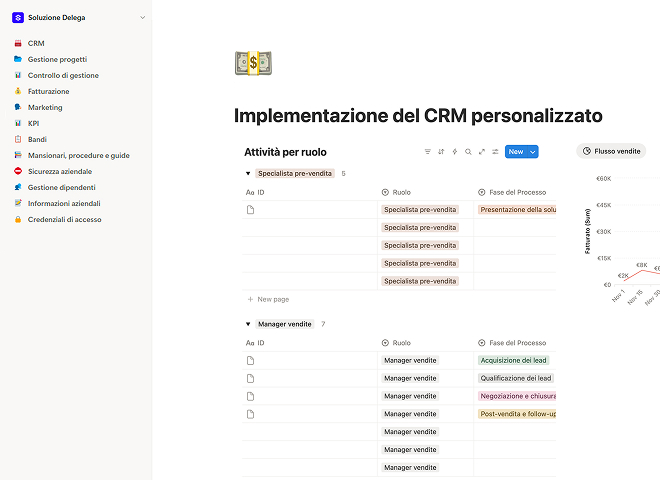Screen dimensions: 660x480
Task: Click the KPI chart icon
Action: click(x=18, y=123)
